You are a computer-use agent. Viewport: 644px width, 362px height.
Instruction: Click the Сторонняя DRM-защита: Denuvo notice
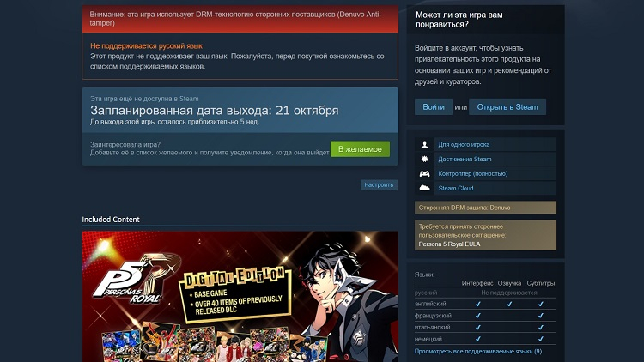485,208
